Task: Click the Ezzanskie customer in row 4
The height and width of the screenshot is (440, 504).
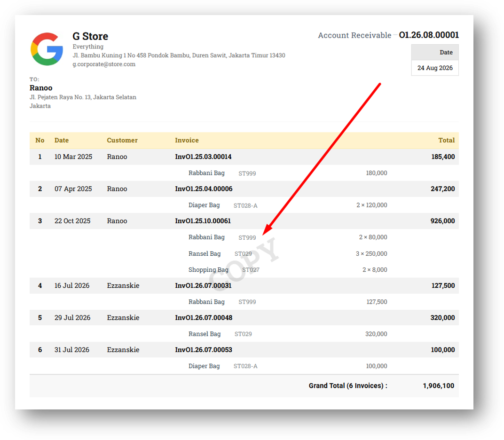Action: coord(123,286)
